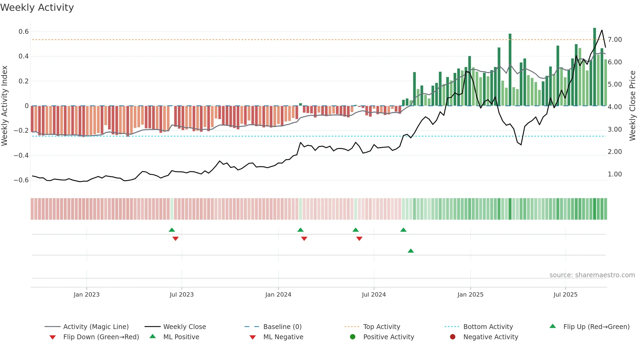This screenshot has height=362, width=644.
Task: Toggle the Top Activity legend entry
Action: (372, 327)
